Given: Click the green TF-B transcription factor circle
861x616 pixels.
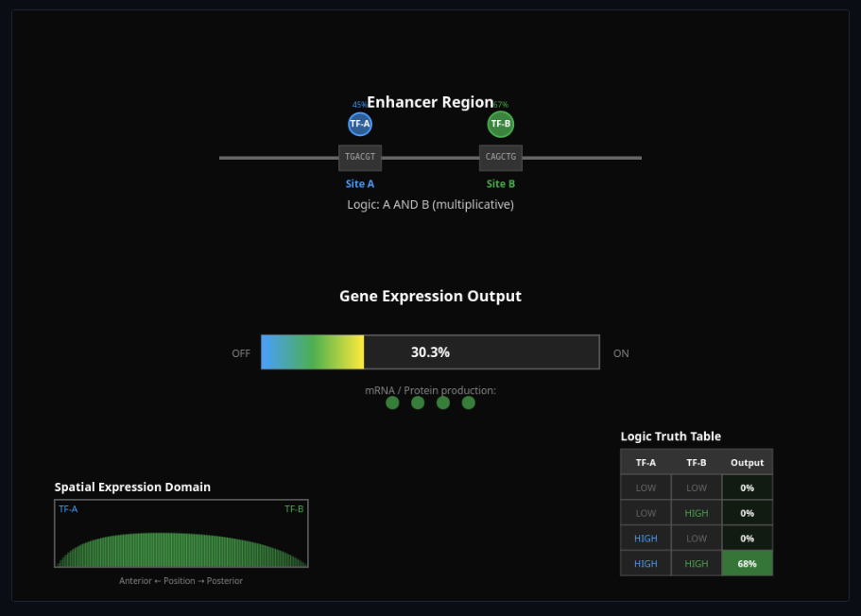Looking at the screenshot, I should click(501, 124).
